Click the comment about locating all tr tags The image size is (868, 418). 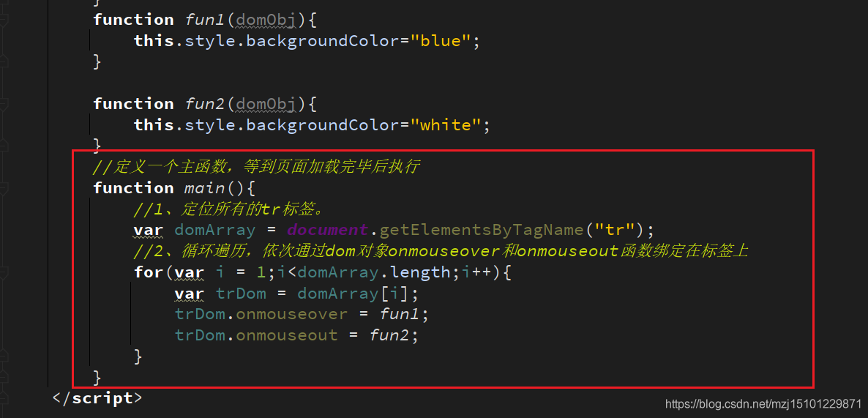[x=228, y=209]
